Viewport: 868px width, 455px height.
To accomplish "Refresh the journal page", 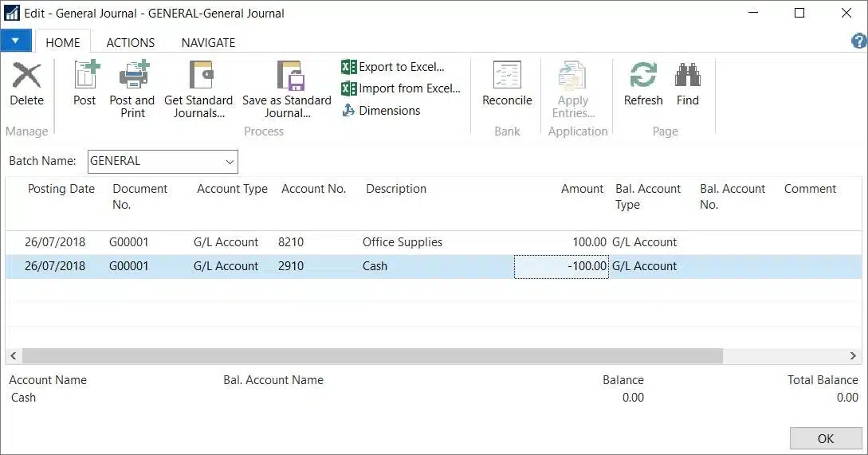I will coord(643,77).
